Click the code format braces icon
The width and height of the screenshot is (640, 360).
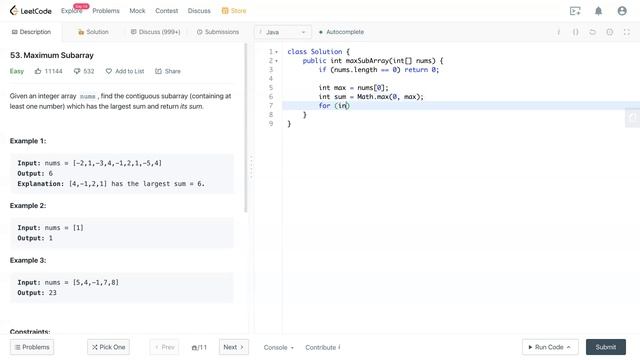pyautogui.click(x=576, y=32)
